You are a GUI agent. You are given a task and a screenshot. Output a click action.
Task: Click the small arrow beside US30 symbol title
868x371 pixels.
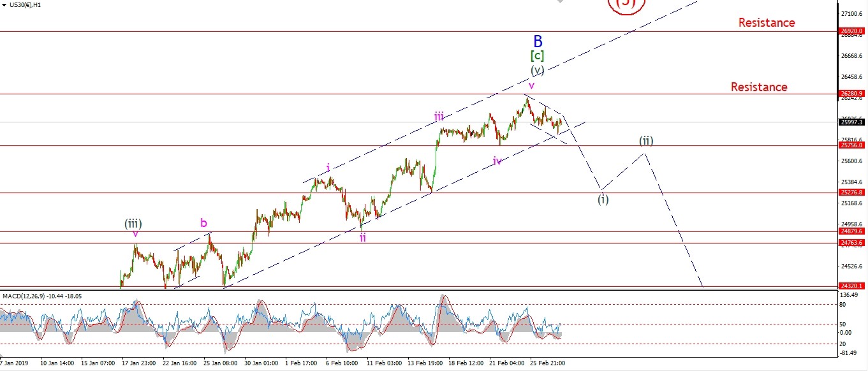coord(5,4)
